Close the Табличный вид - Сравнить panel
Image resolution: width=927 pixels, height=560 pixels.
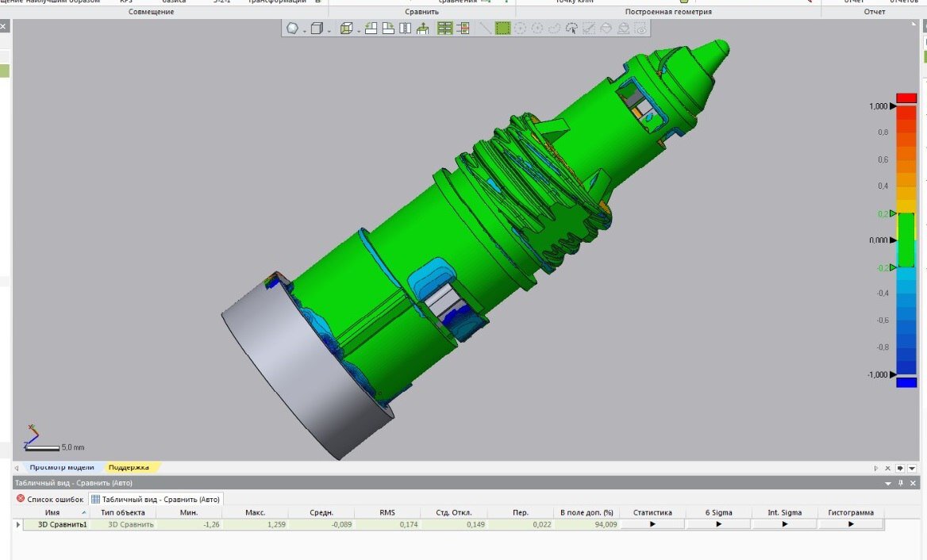tap(913, 483)
